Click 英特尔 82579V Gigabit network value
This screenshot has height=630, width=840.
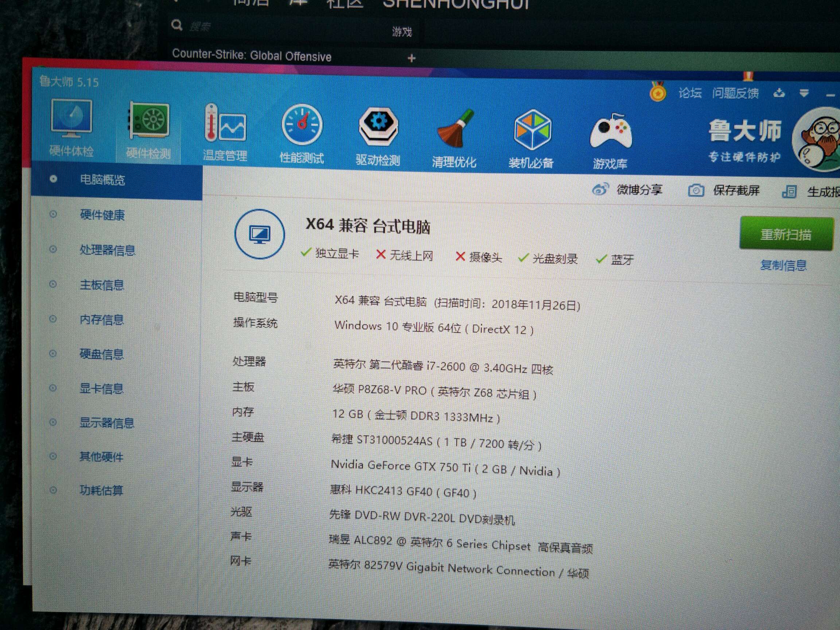click(459, 569)
